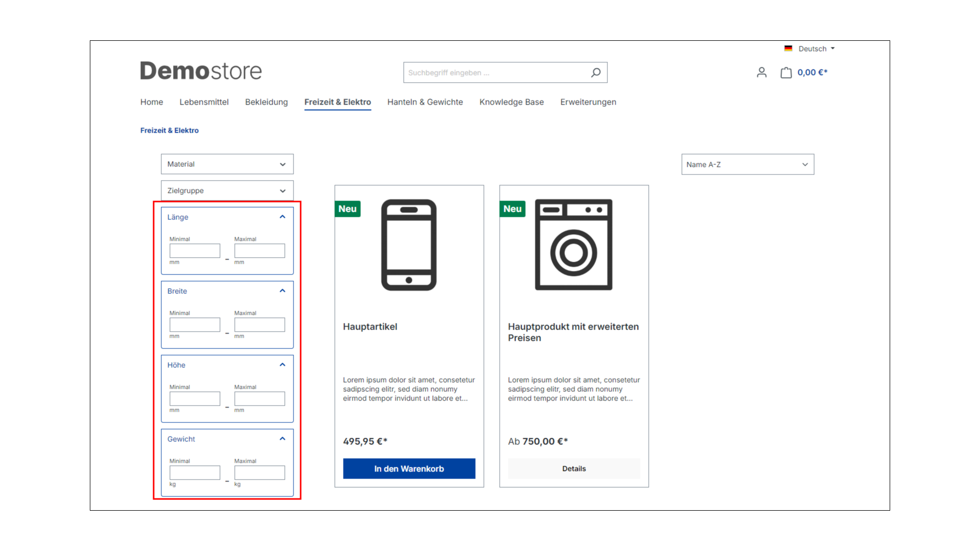This screenshot has height=551, width=980.
Task: Add Hauptartikel to cart
Action: (408, 468)
